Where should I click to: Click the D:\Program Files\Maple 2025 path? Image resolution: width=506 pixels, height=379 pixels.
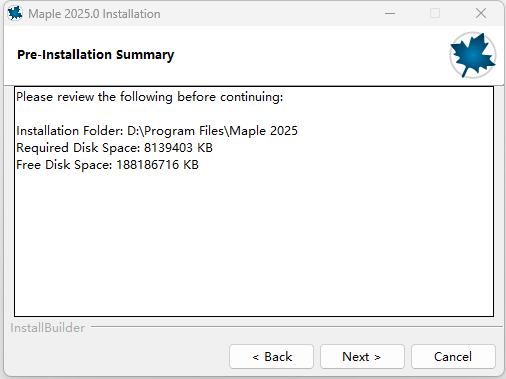click(x=212, y=131)
